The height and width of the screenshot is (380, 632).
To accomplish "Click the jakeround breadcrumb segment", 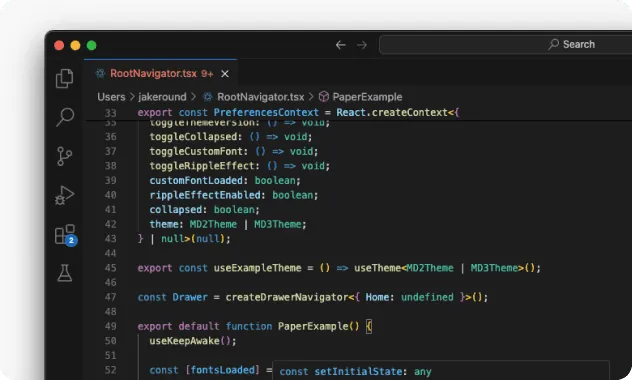I will click(x=162, y=97).
